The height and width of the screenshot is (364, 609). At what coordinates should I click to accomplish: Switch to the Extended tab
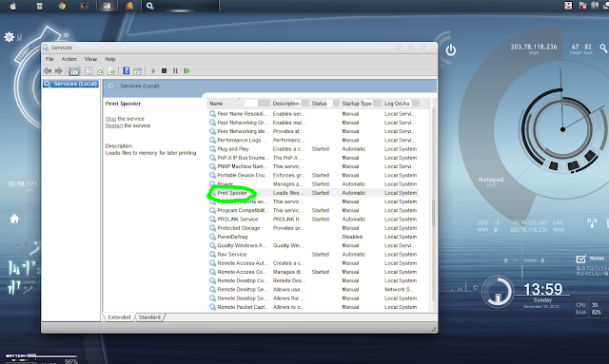tap(119, 317)
